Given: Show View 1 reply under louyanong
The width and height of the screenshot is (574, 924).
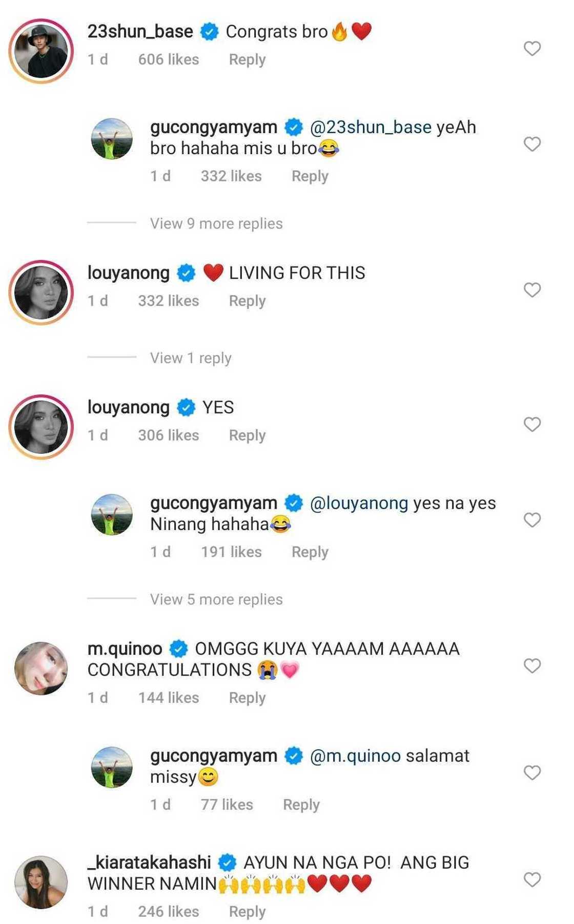Looking at the screenshot, I should (191, 358).
